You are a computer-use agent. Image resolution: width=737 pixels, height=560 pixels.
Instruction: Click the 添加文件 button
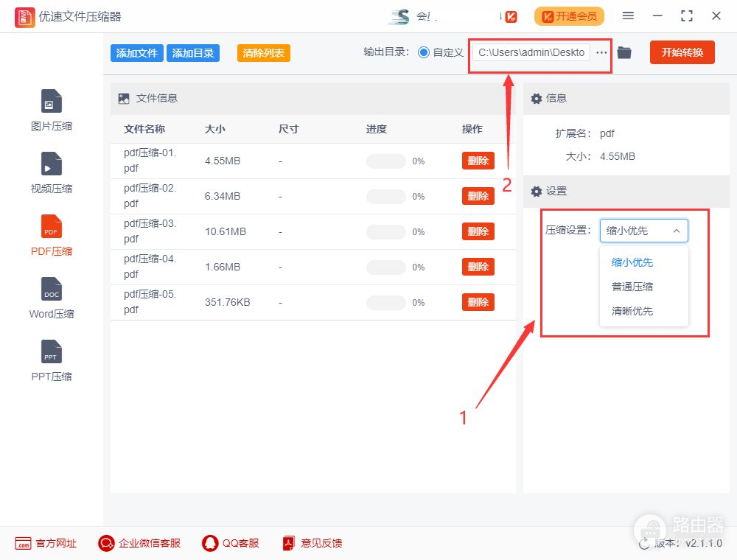point(137,53)
